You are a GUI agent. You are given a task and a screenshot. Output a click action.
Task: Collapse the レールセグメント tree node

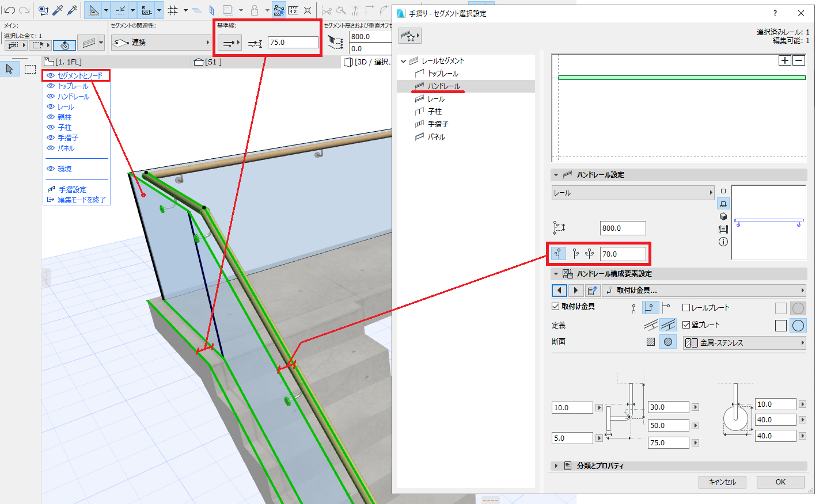pyautogui.click(x=404, y=61)
